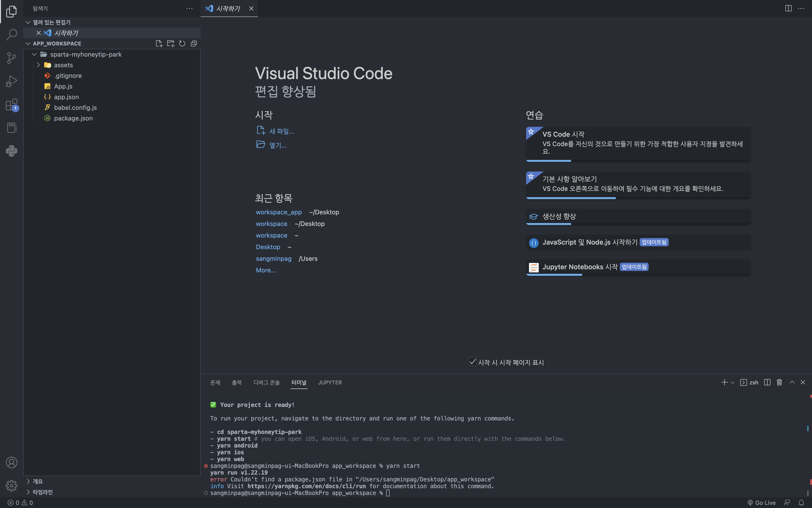Open the notifications bell in status bar
The height and width of the screenshot is (508, 812).
(x=801, y=503)
